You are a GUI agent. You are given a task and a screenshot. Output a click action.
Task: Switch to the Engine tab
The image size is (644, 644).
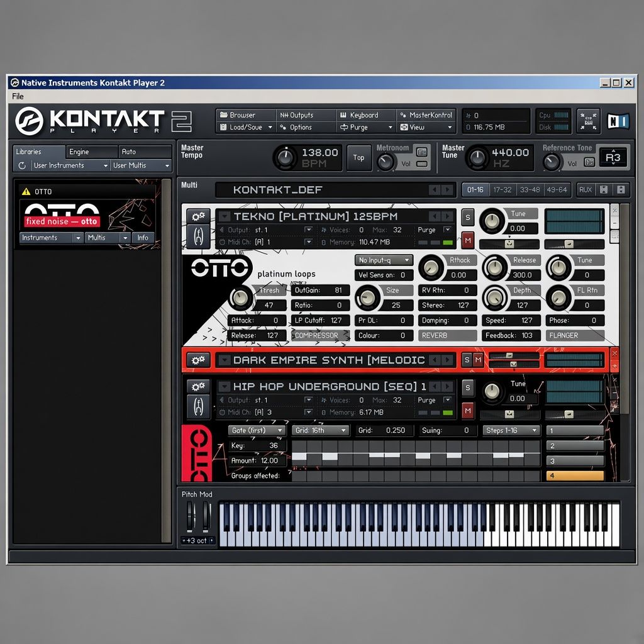click(92, 152)
